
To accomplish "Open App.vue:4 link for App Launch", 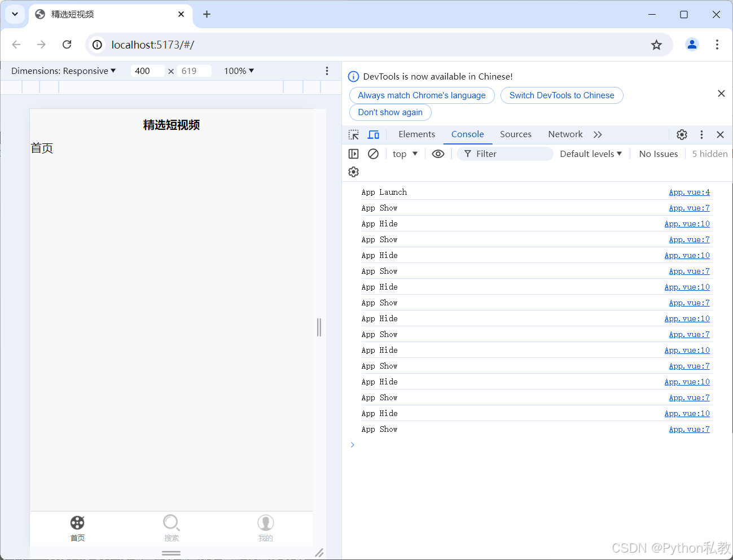I will 690,193.
